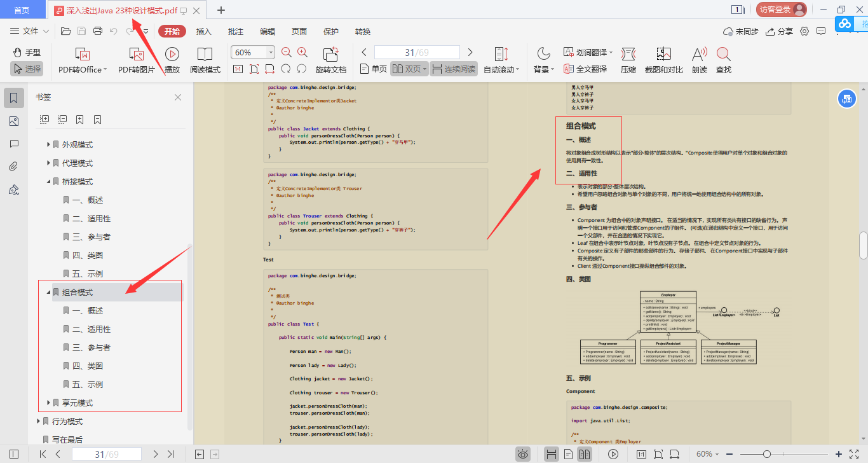Viewport: 868px width, 463px height.
Task: Open 截图和对比 screenshot compare tool
Action: 664,61
